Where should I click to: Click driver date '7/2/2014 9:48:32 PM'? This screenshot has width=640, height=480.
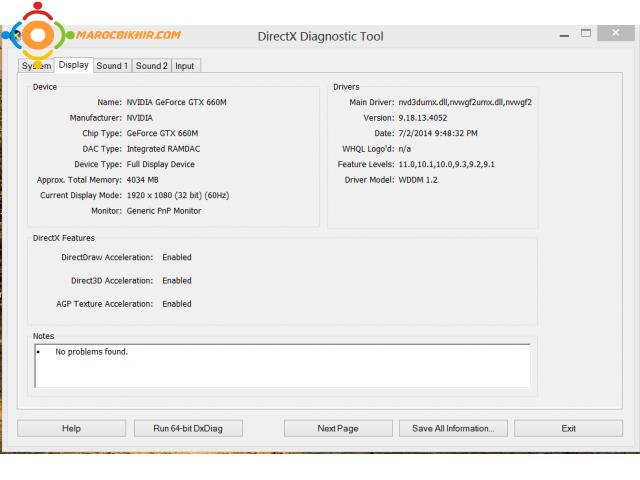tap(438, 133)
